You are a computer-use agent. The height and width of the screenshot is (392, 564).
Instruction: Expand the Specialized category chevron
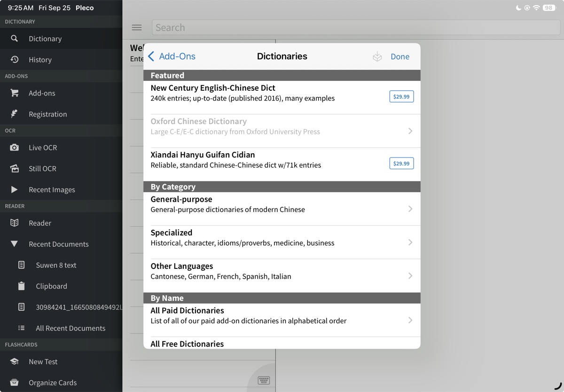tap(410, 242)
